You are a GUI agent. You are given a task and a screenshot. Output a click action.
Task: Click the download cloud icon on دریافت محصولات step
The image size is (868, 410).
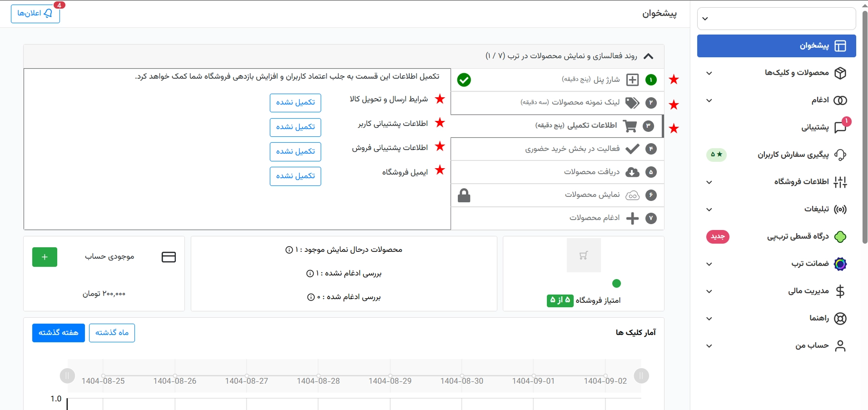(633, 172)
